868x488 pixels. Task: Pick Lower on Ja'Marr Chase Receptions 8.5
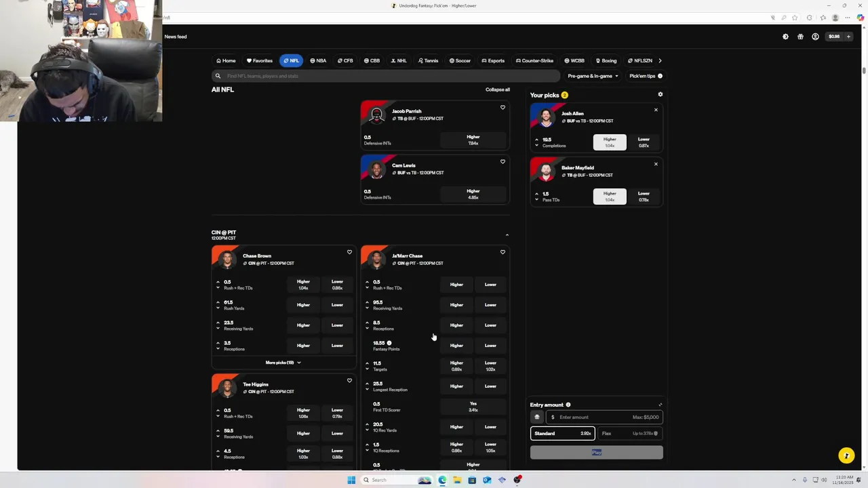(x=490, y=325)
